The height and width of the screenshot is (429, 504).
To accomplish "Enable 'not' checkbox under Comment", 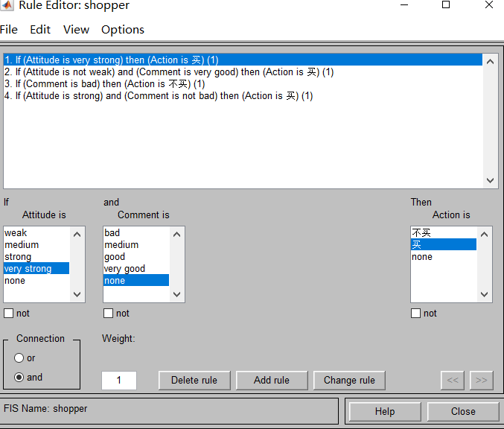I will (x=109, y=314).
